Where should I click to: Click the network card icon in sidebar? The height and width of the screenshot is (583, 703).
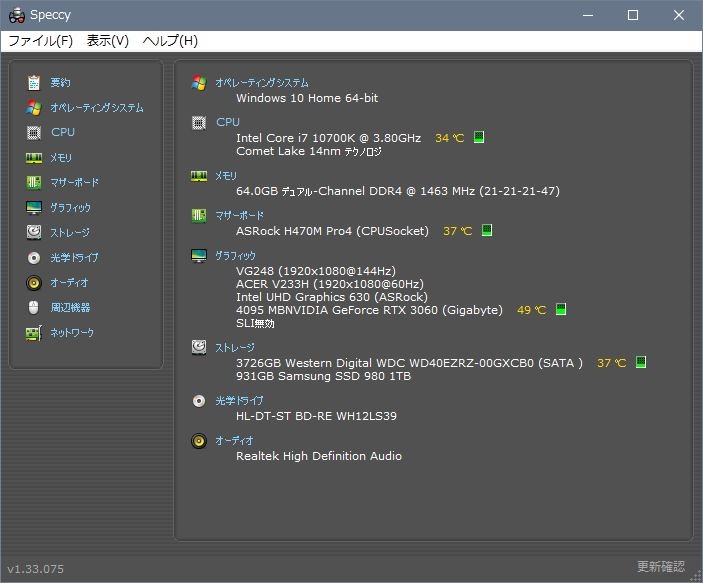pos(34,333)
